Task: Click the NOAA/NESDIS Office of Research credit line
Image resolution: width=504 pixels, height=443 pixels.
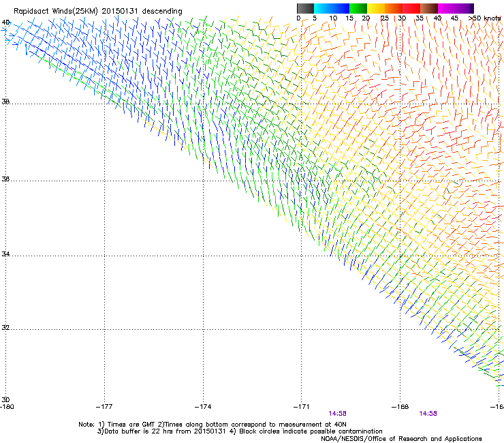Action: [401, 438]
